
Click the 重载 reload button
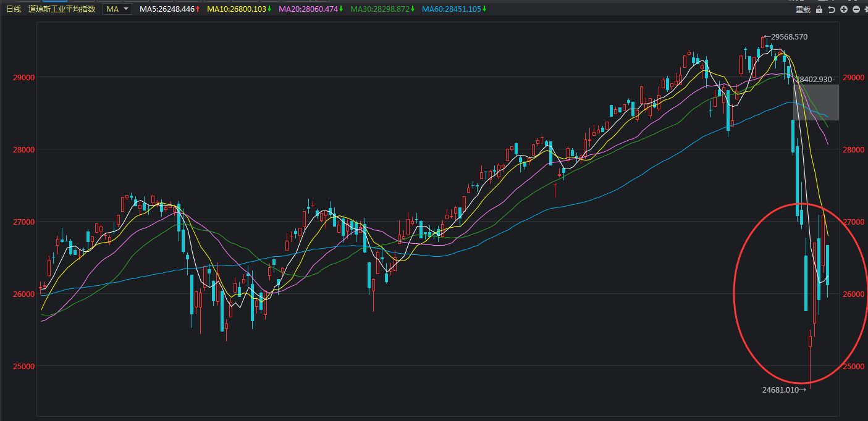[x=803, y=9]
